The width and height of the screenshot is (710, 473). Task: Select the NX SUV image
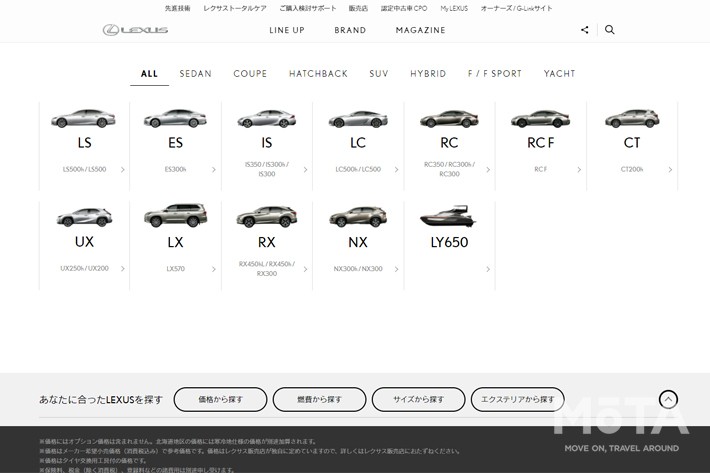[358, 216]
